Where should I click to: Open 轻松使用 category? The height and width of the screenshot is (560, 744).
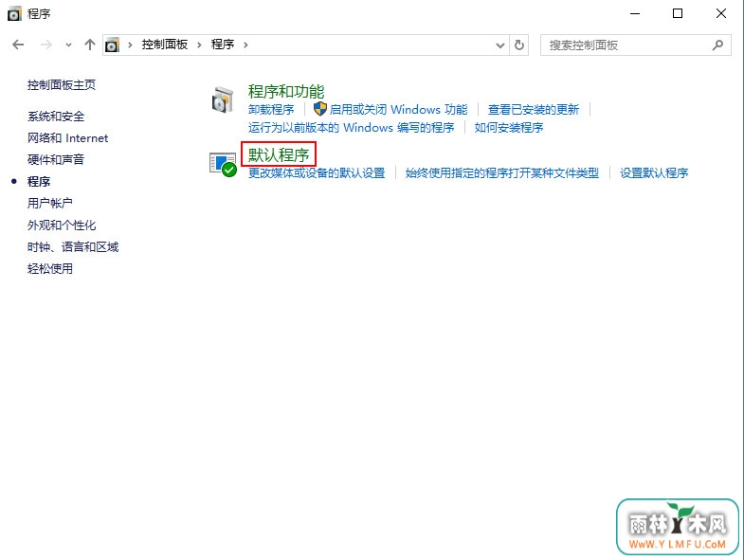tap(50, 268)
